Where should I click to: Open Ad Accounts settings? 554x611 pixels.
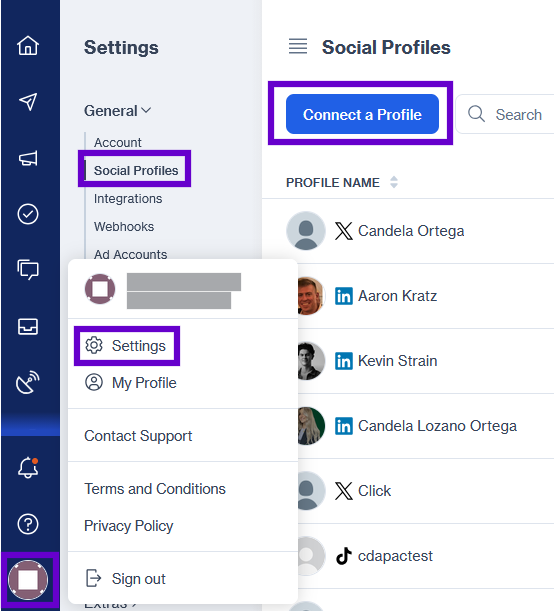click(x=131, y=254)
